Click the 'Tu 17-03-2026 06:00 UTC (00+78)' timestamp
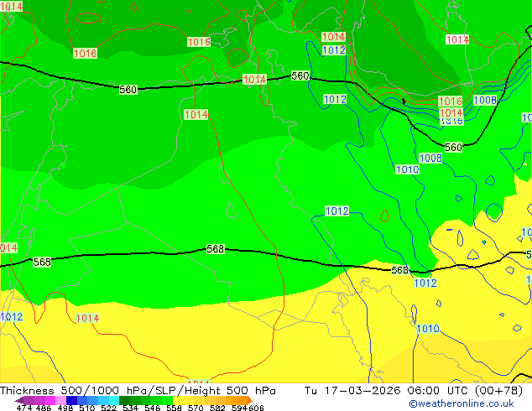532x411 pixels. (x=413, y=390)
